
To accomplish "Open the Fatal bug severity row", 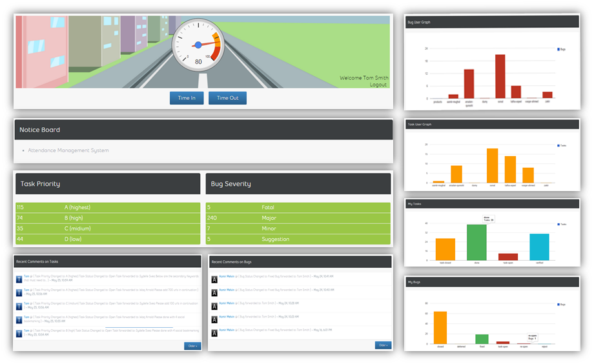I will pos(298,207).
